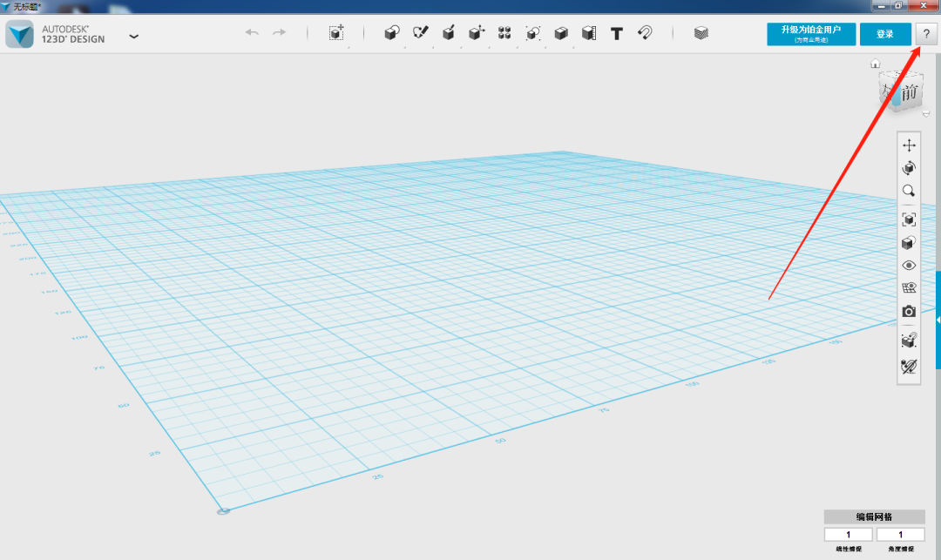
Task: Open the Modify tools menu
Action: click(477, 32)
